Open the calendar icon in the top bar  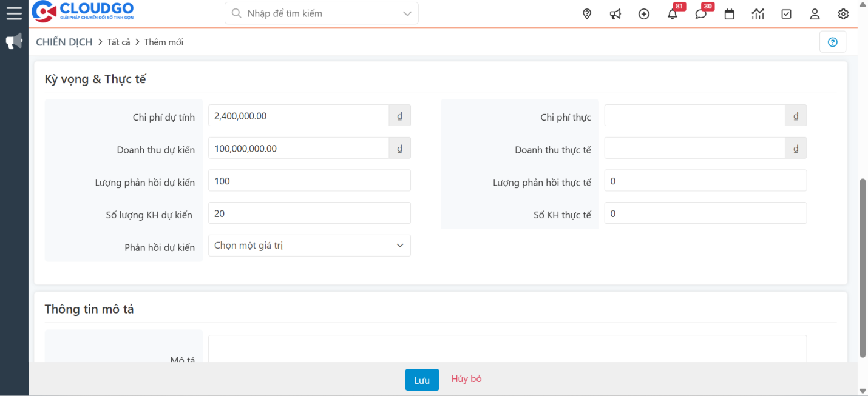pyautogui.click(x=729, y=13)
